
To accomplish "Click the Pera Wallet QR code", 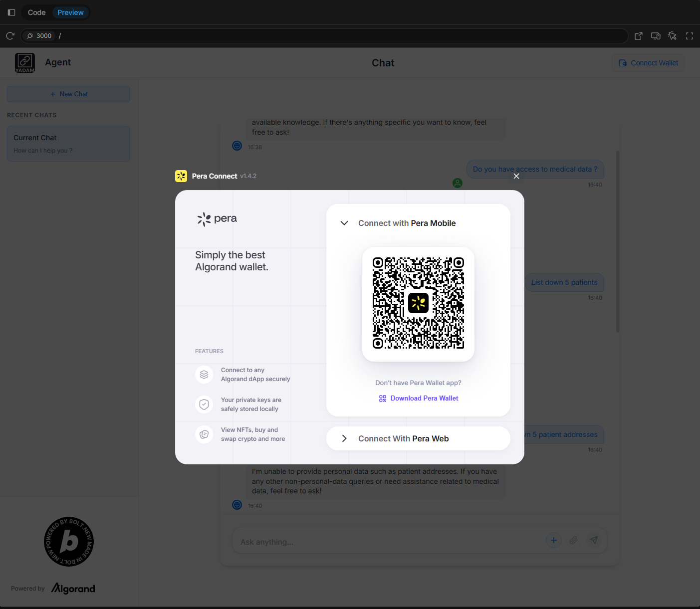I will click(x=418, y=303).
